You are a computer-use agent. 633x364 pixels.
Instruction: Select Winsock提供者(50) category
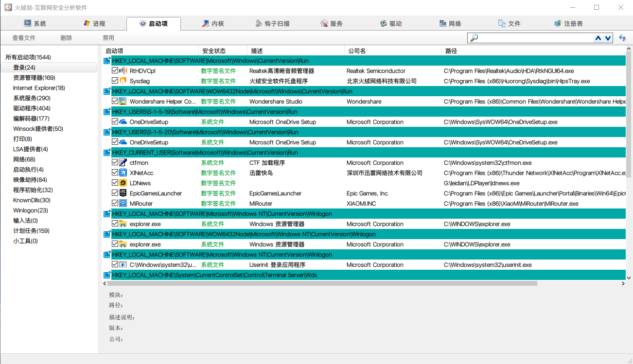click(x=38, y=129)
